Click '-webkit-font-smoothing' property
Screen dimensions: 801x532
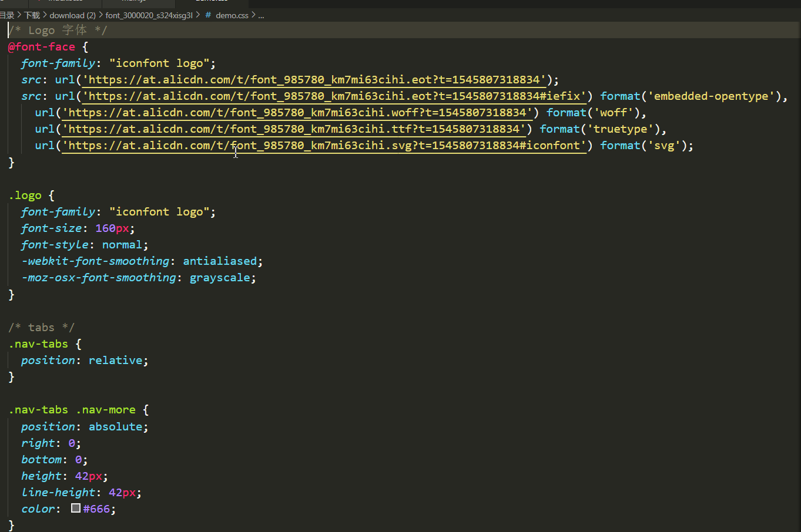[x=95, y=261]
